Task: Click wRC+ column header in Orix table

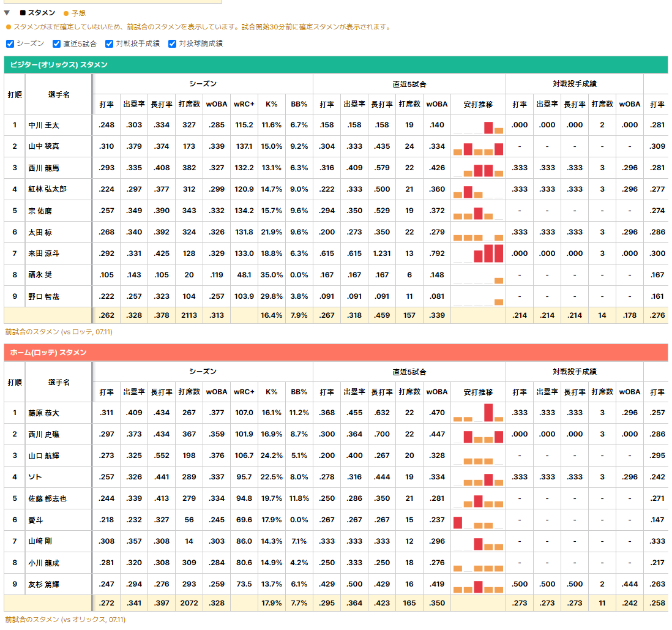Action: pyautogui.click(x=244, y=104)
